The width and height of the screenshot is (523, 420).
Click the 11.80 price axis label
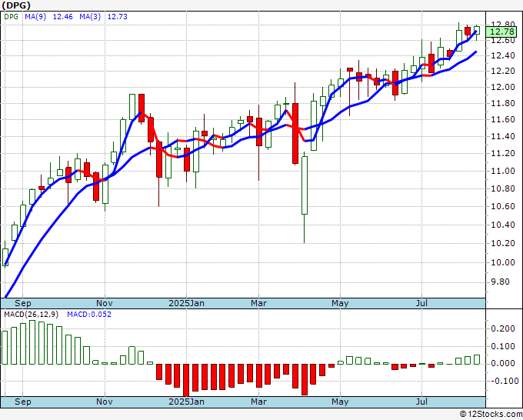(x=503, y=103)
